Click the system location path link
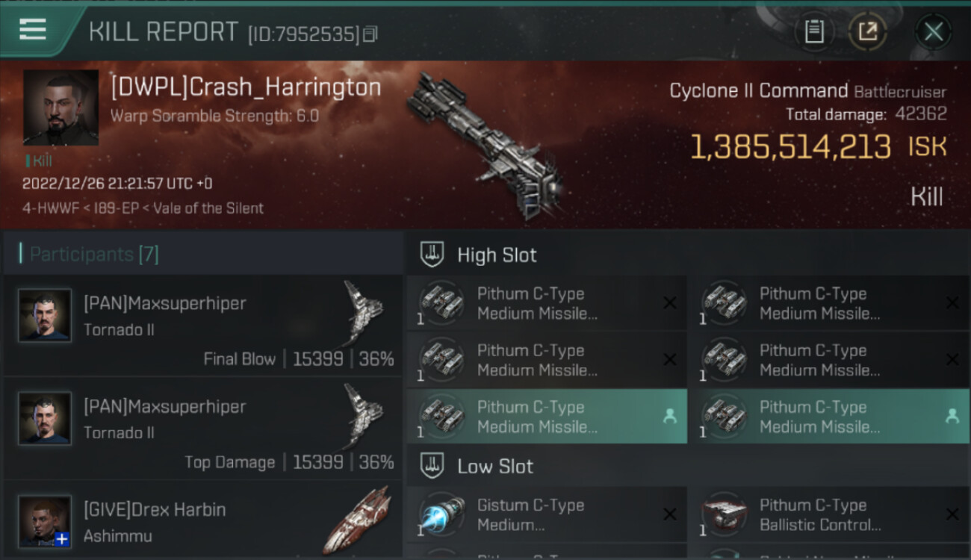The width and height of the screenshot is (971, 560). click(143, 208)
